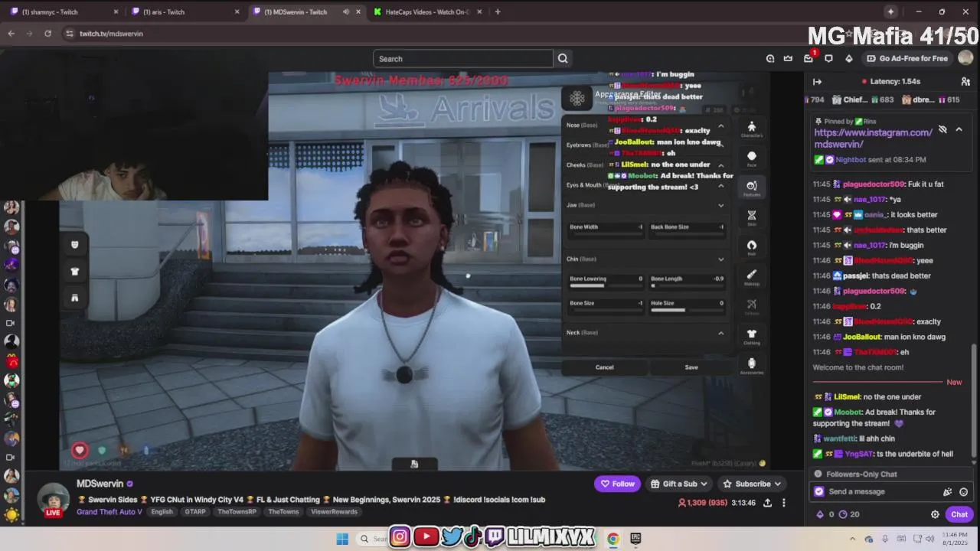The height and width of the screenshot is (551, 980).
Task: Select the Features section icon
Action: [x=752, y=187]
